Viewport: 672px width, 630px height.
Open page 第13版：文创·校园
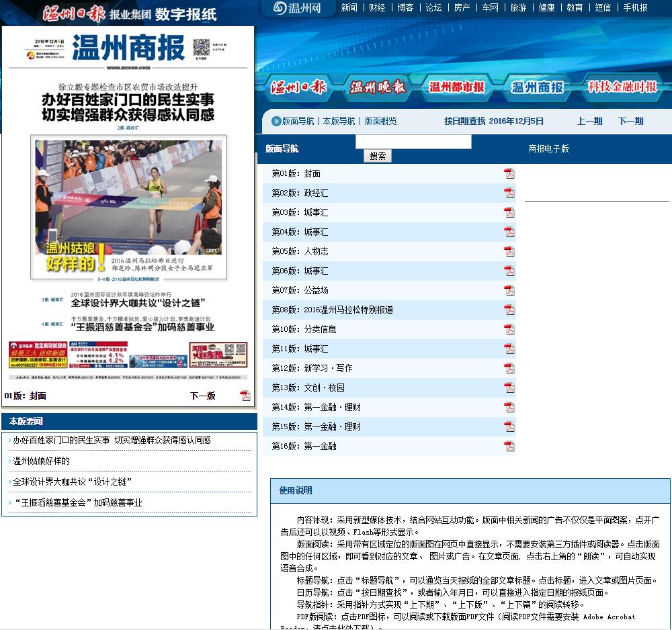click(308, 388)
